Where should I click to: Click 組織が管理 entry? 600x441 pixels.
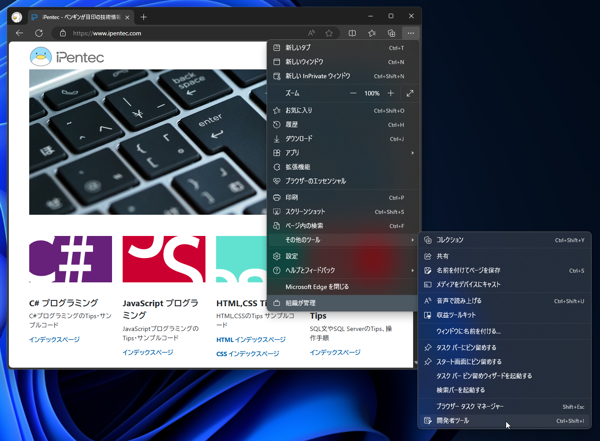click(x=342, y=303)
